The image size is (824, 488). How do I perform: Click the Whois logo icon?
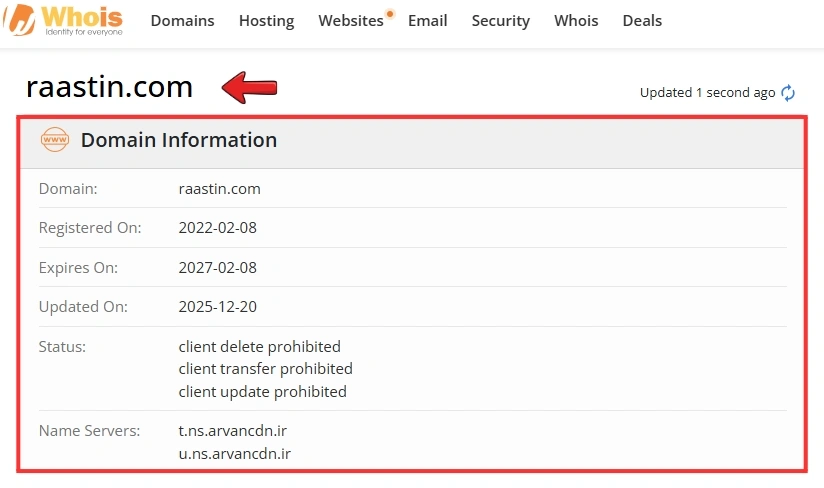(x=19, y=20)
